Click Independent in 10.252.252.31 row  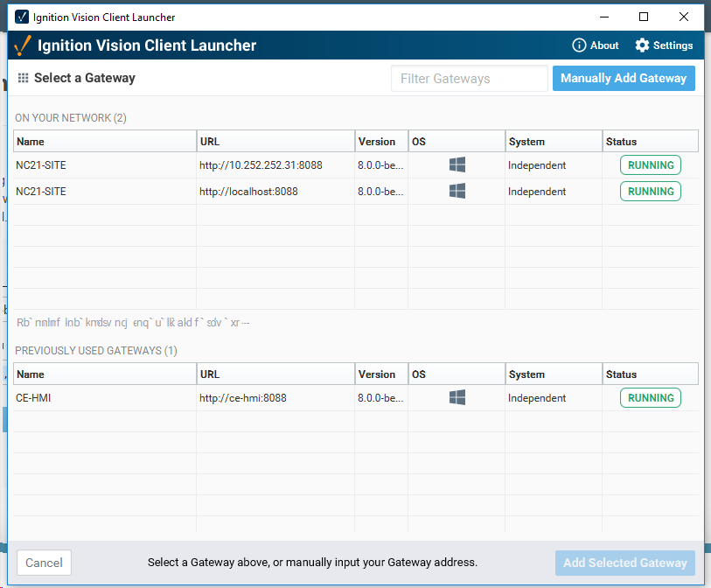tap(537, 165)
